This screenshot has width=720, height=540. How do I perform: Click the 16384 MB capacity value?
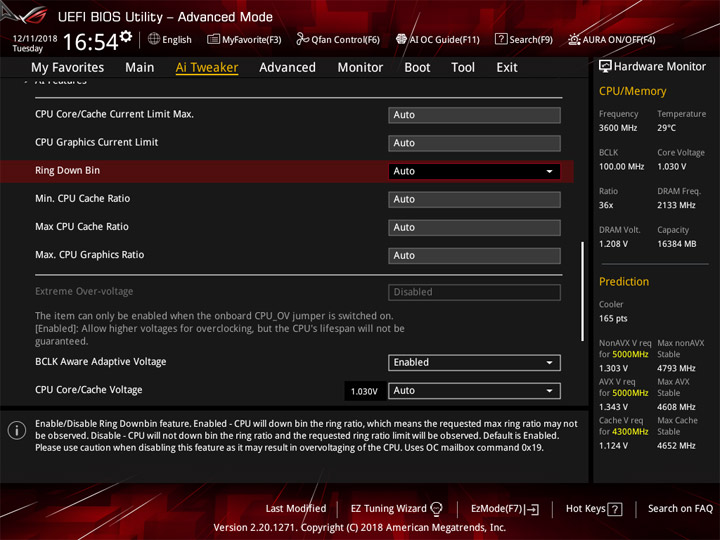pos(676,244)
